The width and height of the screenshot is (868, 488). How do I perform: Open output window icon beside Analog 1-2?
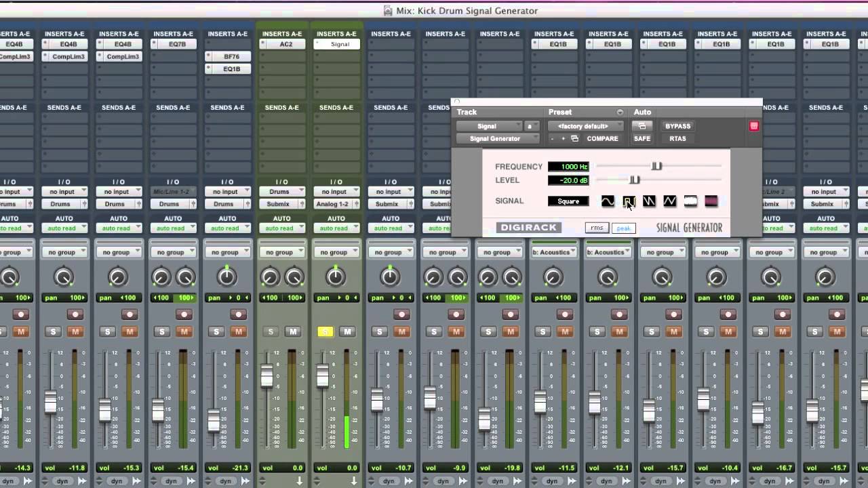point(355,204)
